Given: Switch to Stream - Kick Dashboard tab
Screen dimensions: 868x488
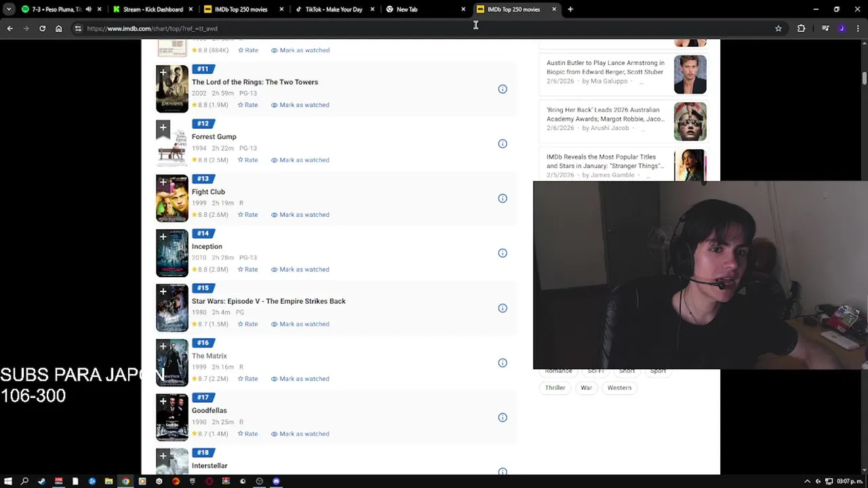Looking at the screenshot, I should (x=153, y=9).
